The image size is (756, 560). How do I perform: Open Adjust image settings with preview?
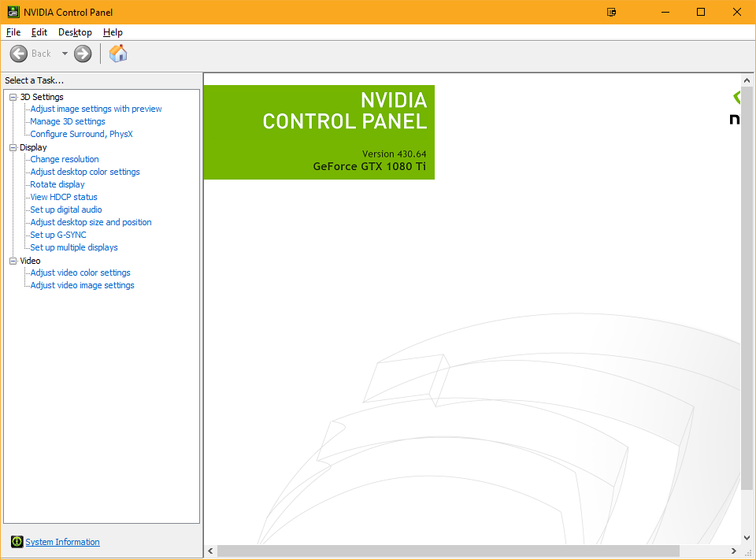coord(96,109)
